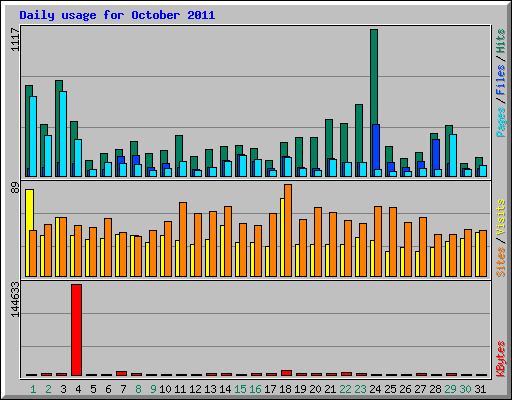Click day number 2 on the x-axis
512x400 pixels.
(48, 389)
